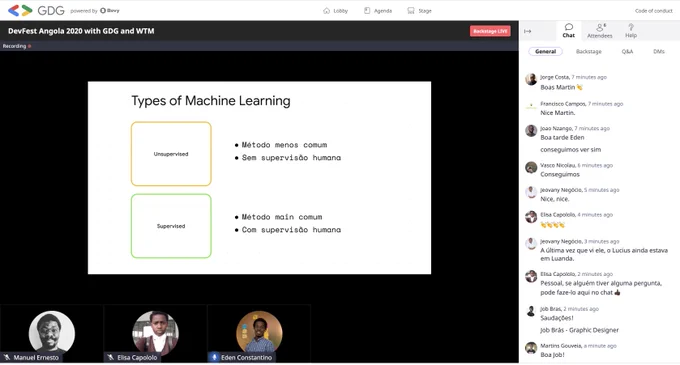Click the Agenda clipboard icon
Viewport: 680px width, 365px height.
(x=367, y=11)
